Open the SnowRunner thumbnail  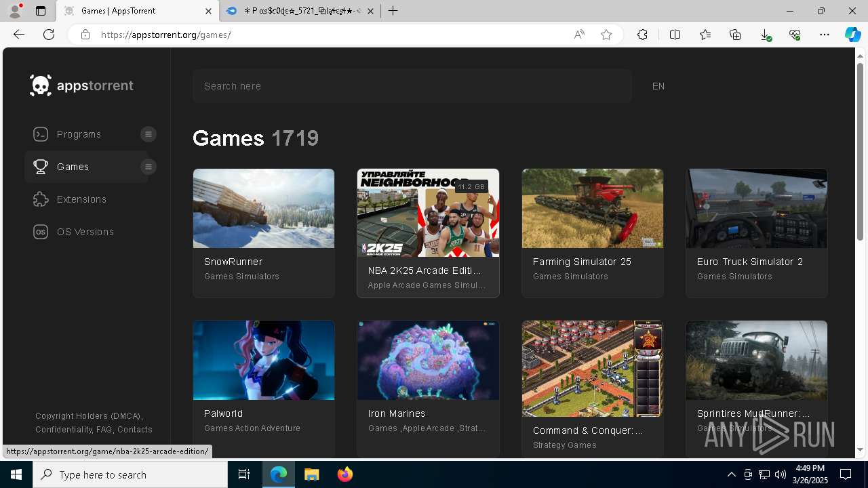[x=264, y=208]
